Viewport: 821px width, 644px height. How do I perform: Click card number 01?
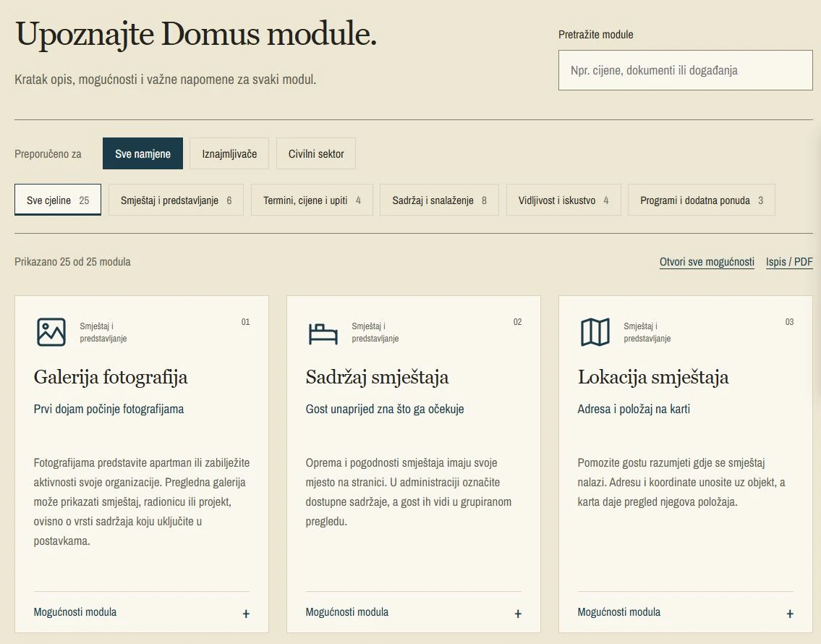coord(245,322)
